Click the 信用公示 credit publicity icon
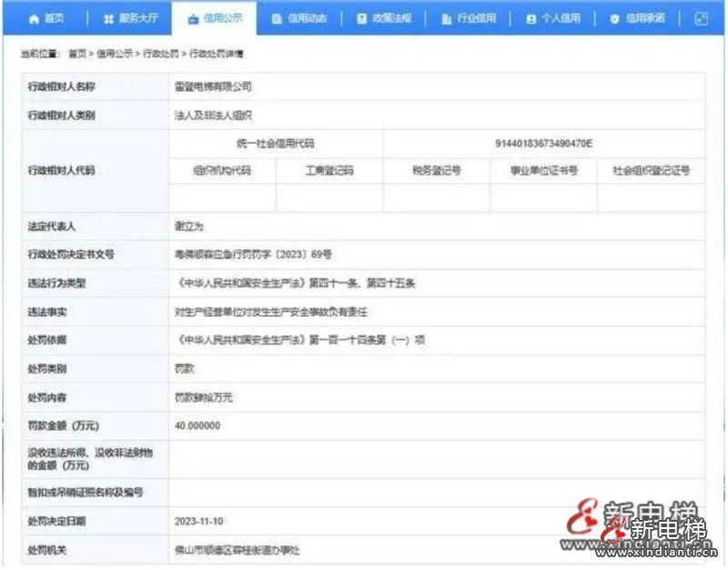 [x=194, y=18]
